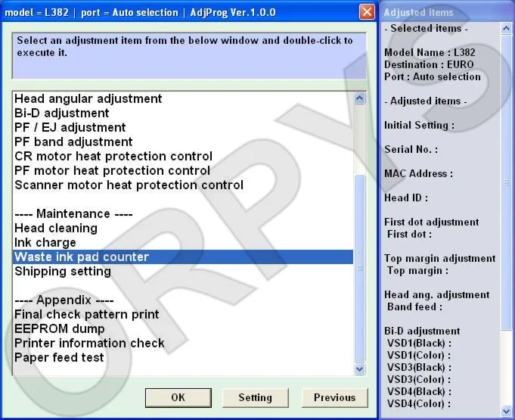The width and height of the screenshot is (515, 420).
Task: Click VSD4(Color) label
Action: click(x=419, y=404)
